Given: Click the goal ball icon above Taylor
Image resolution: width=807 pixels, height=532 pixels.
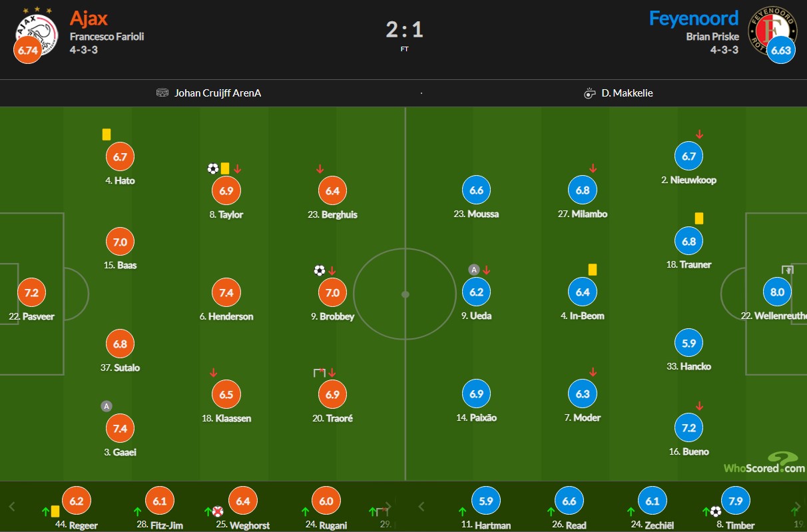Looking at the screenshot, I should 213,168.
